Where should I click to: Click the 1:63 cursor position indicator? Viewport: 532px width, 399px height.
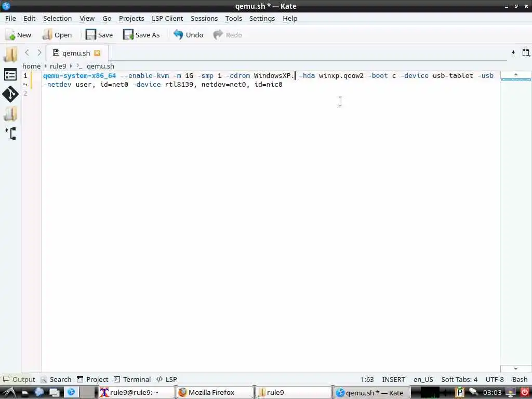pos(367,379)
